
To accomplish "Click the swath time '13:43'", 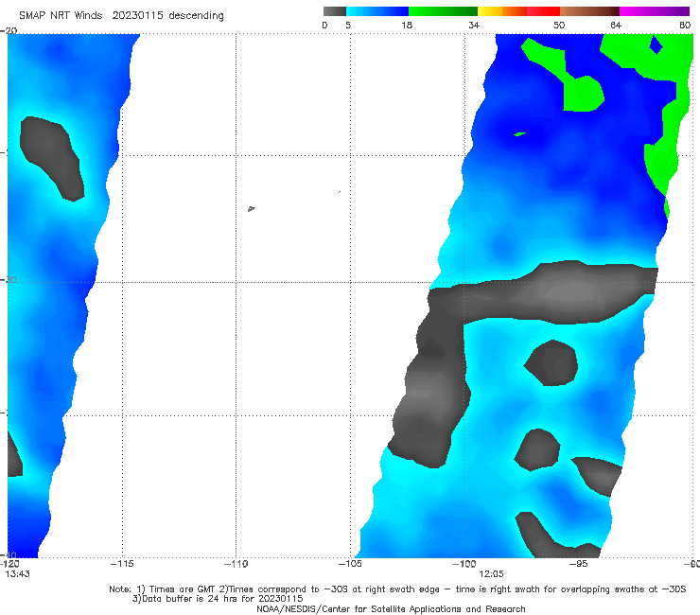I will click(17, 574).
